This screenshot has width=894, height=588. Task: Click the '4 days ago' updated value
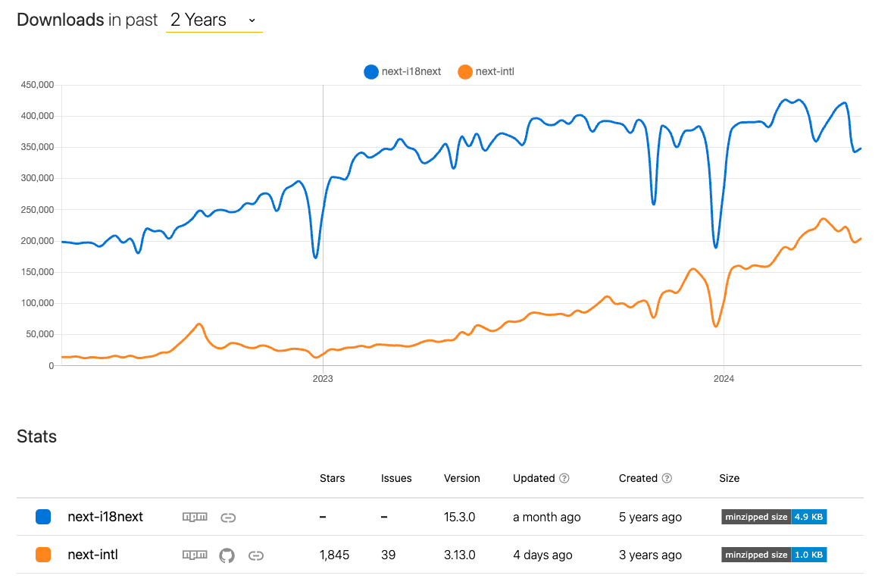tap(542, 555)
